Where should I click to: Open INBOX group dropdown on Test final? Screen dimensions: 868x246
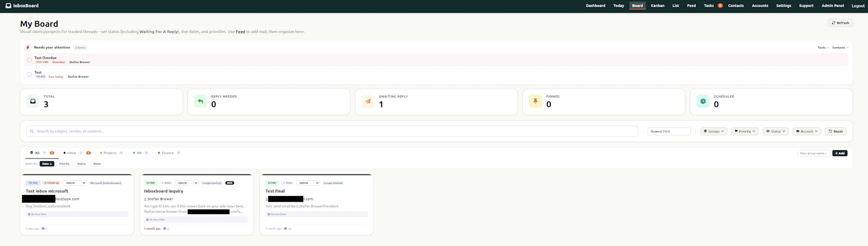tap(308, 183)
